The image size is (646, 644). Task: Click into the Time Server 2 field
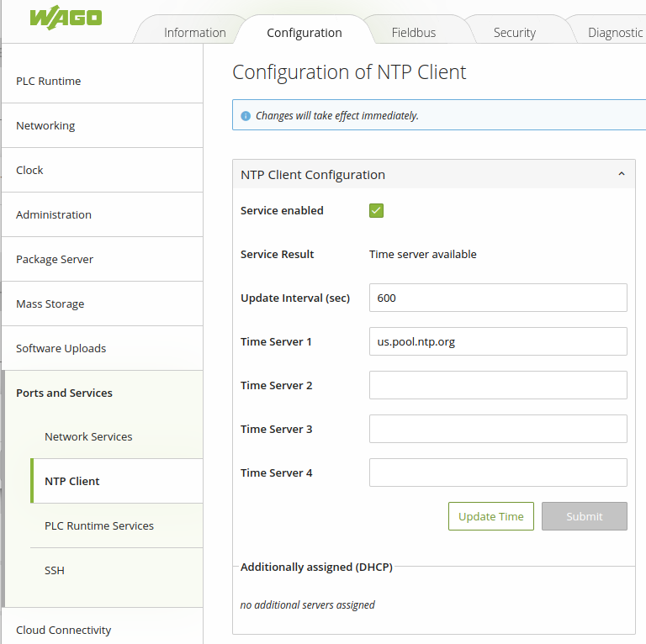[x=497, y=385]
